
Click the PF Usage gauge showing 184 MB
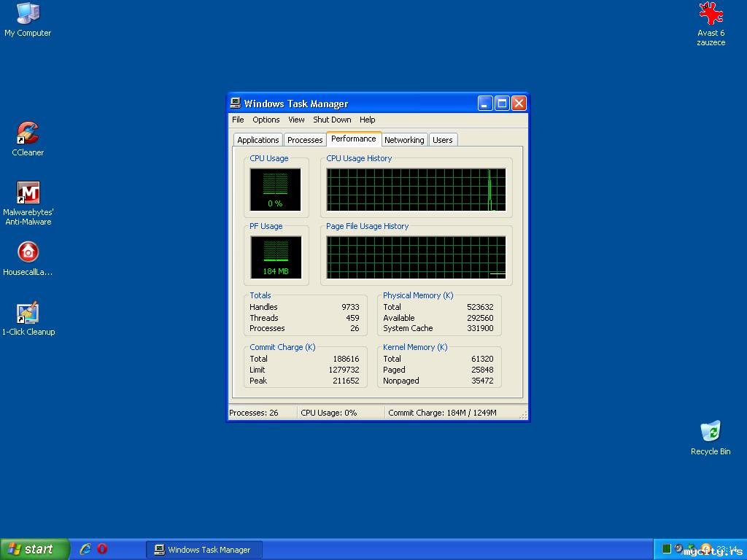tap(276, 257)
